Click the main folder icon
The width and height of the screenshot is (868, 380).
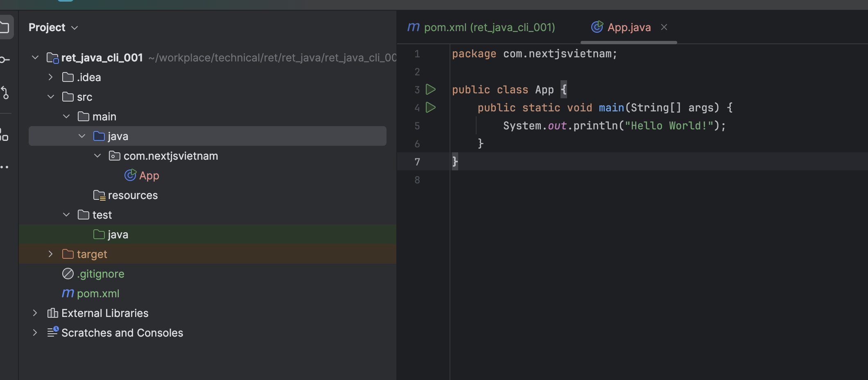click(84, 116)
